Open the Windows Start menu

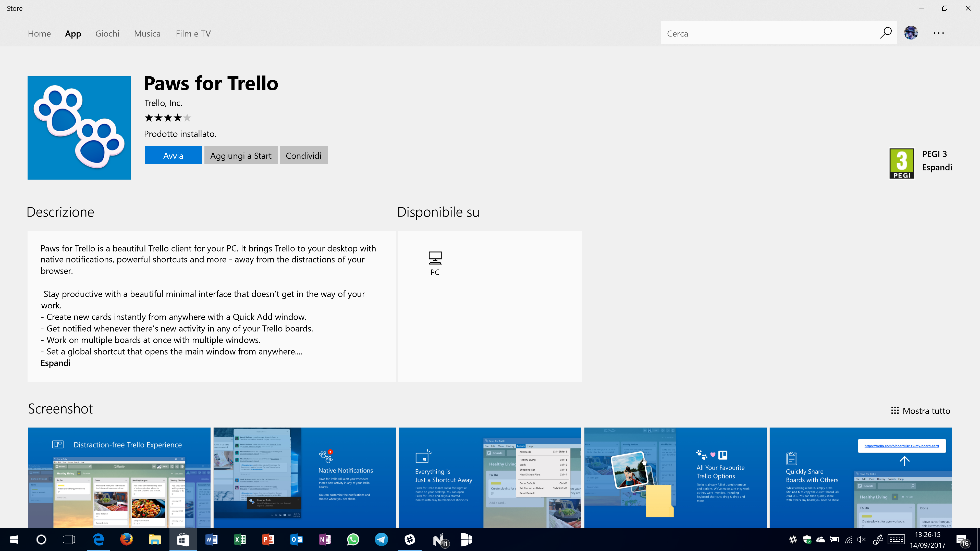pyautogui.click(x=14, y=540)
